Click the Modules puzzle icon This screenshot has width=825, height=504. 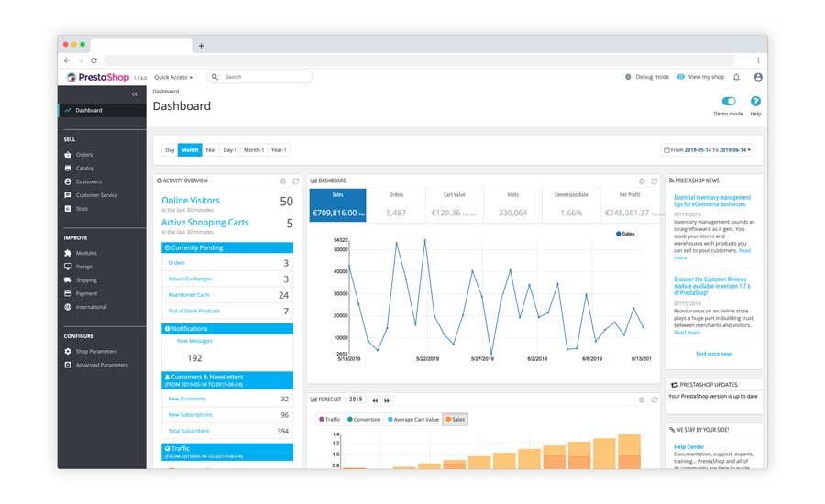pyautogui.click(x=68, y=253)
